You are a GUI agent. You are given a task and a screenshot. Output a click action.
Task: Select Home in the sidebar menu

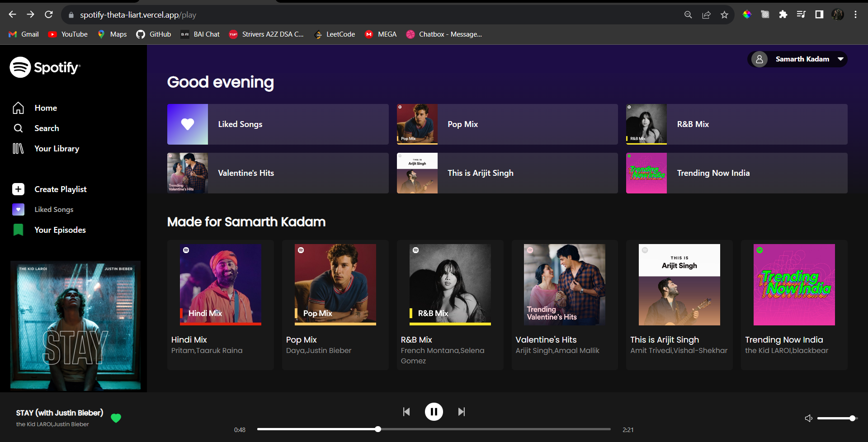(x=46, y=108)
